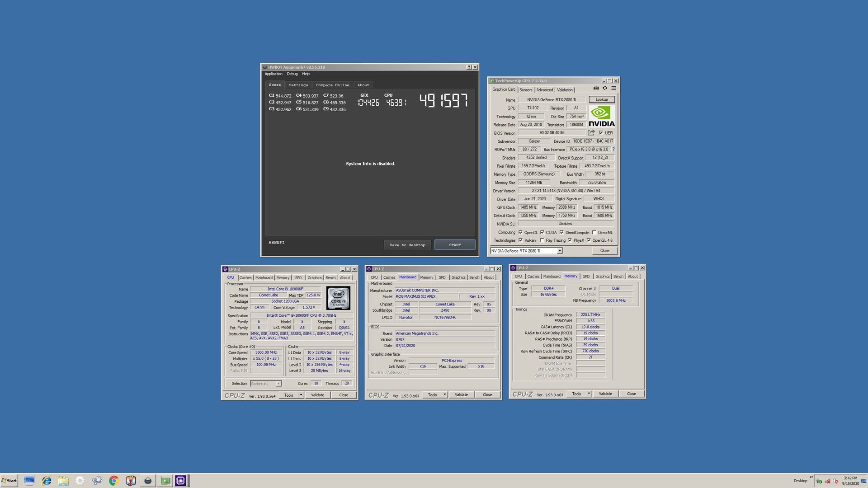Toggle the UEFI checkbox
Screen dimensions: 868x488
coord(601,133)
